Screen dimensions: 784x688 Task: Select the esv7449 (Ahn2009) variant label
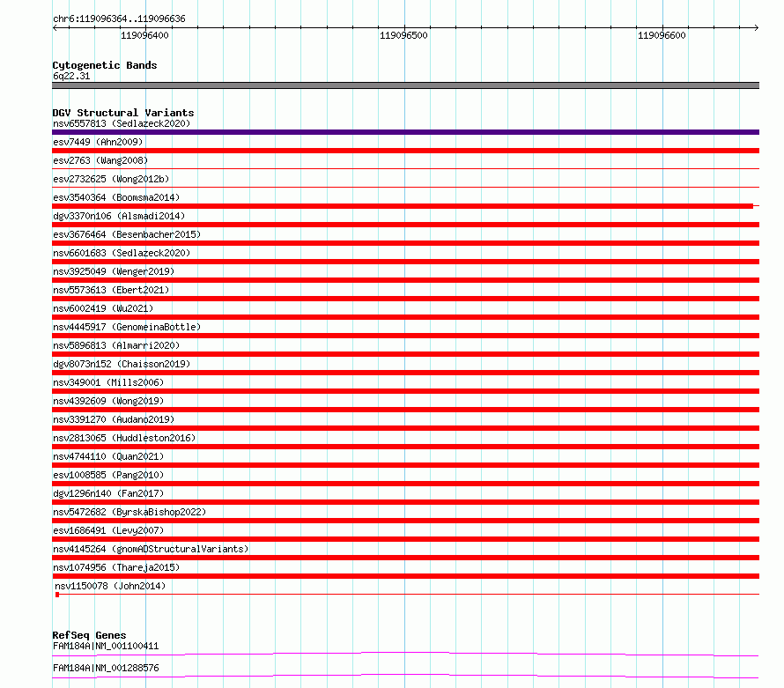(x=98, y=142)
